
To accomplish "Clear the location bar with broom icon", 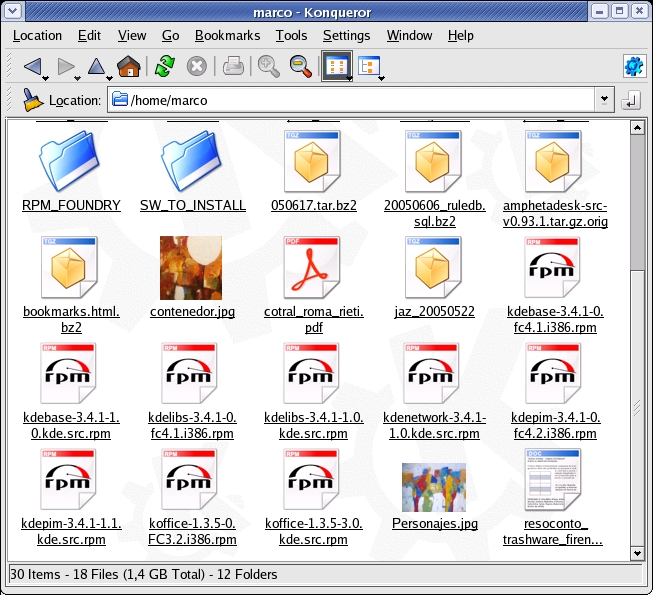I will pos(32,100).
